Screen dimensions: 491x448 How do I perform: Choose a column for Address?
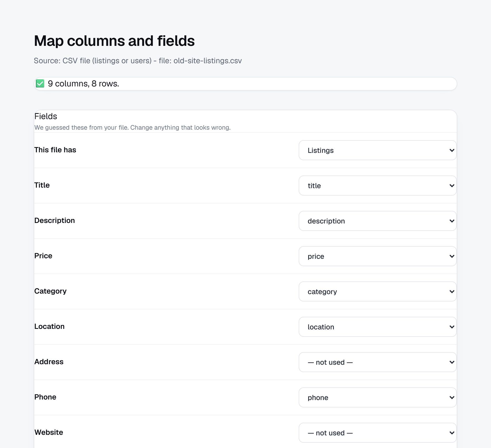[x=377, y=362]
